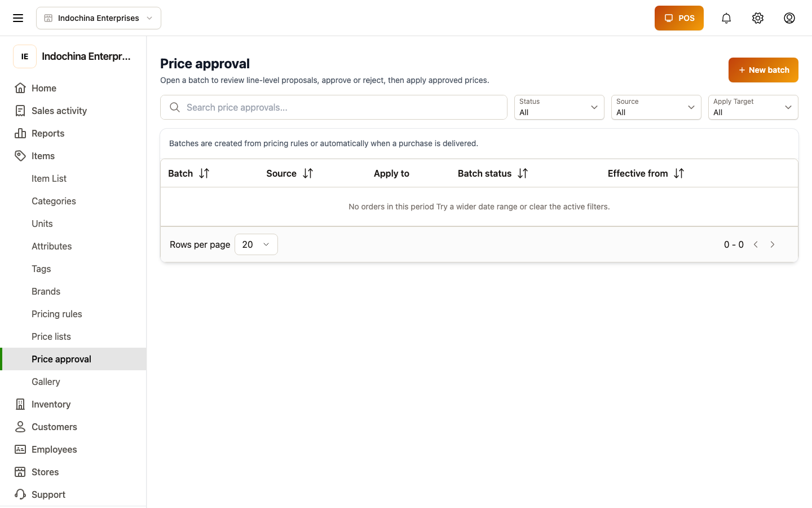The height and width of the screenshot is (508, 812).
Task: Open the hamburger navigation menu
Action: tap(18, 18)
